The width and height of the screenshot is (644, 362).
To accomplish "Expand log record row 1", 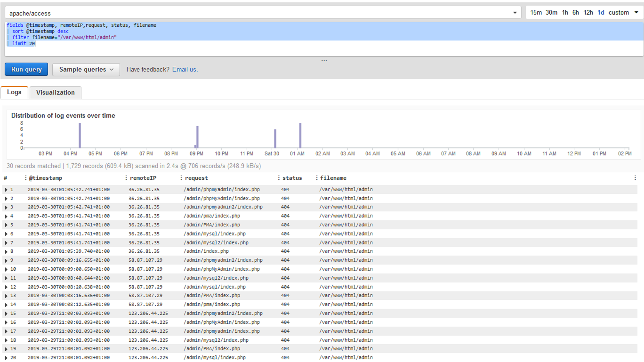I will [x=6, y=190].
